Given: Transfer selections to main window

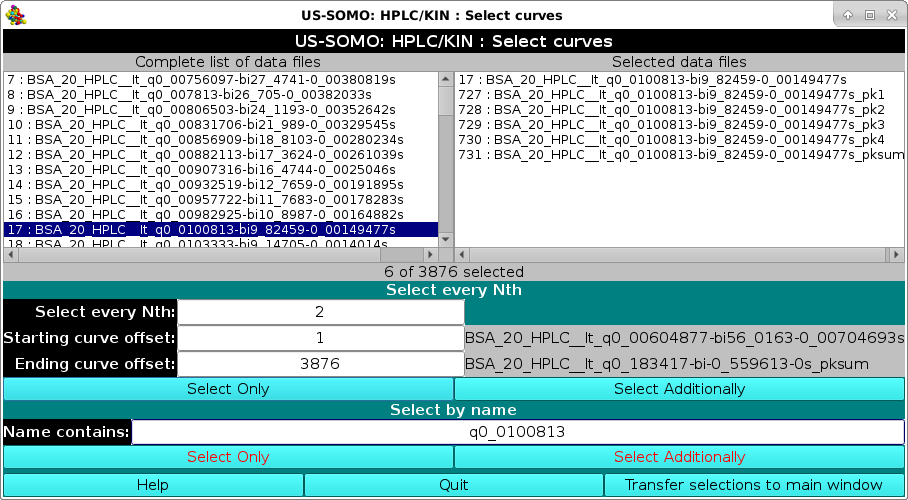Looking at the screenshot, I should click(754, 485).
